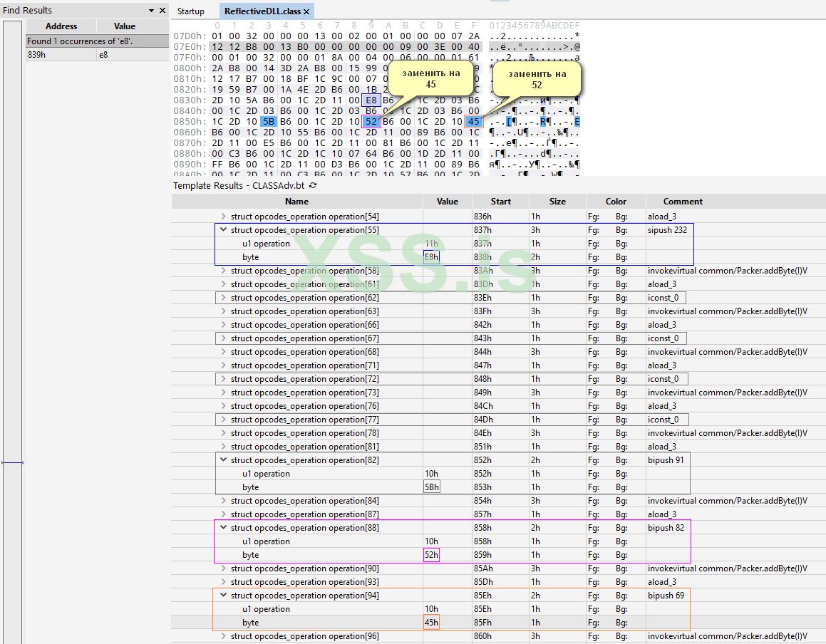This screenshot has height=644, width=826.
Task: Close the ReflectiveDLL.class tab
Action: pyautogui.click(x=306, y=12)
